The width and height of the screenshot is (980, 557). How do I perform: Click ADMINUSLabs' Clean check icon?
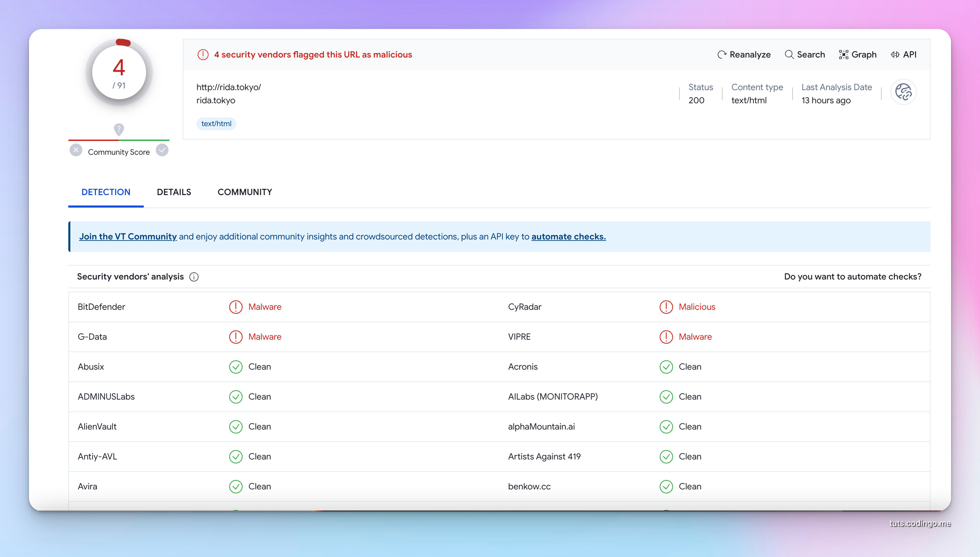(x=236, y=397)
